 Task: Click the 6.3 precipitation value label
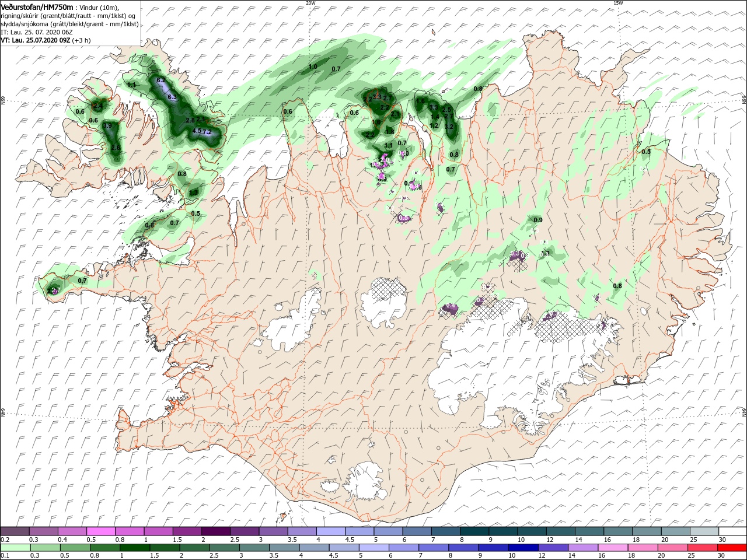tap(172, 97)
